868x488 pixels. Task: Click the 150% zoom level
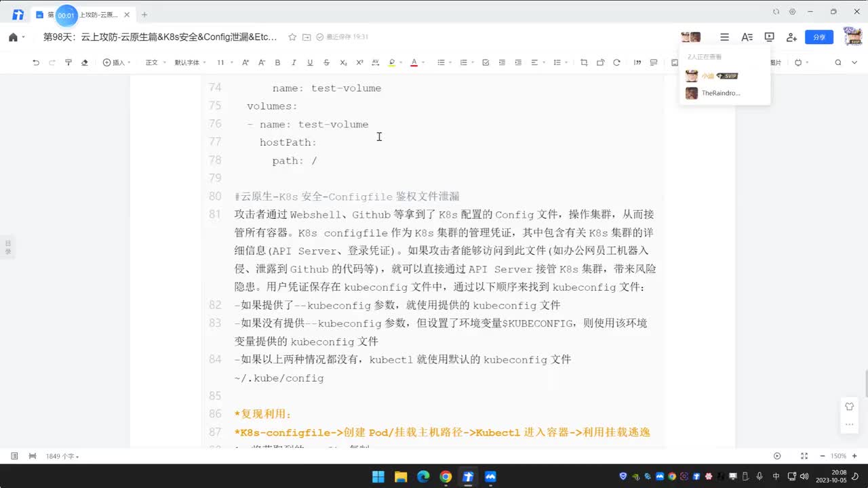coord(838,456)
